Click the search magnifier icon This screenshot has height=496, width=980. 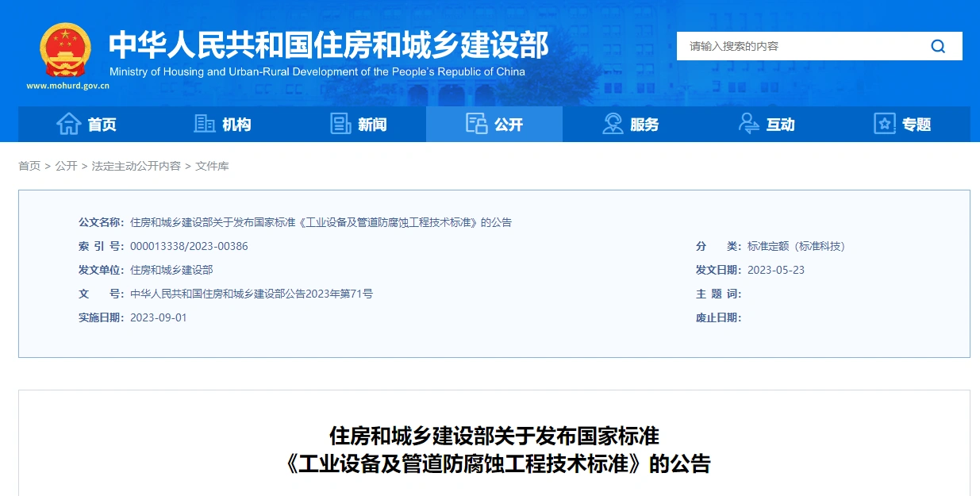coord(937,46)
